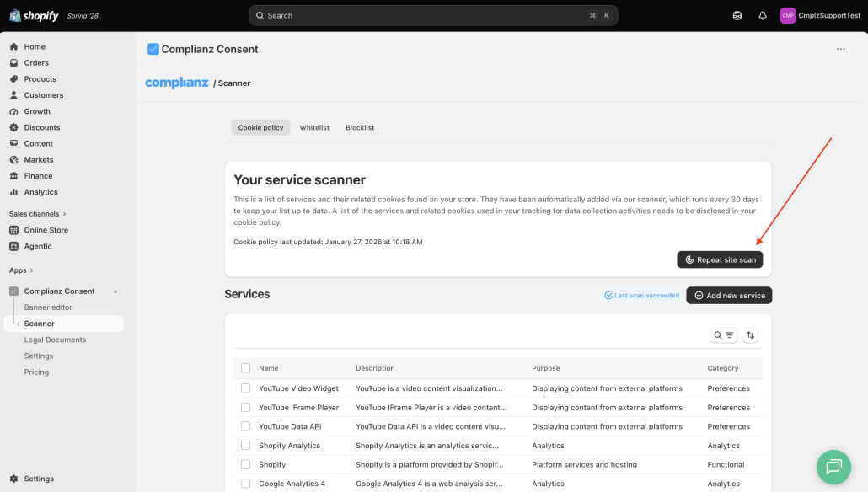Viewport: 868px width, 492px height.
Task: Open the Sidekick assistant icon in top bar
Action: pyautogui.click(x=737, y=15)
